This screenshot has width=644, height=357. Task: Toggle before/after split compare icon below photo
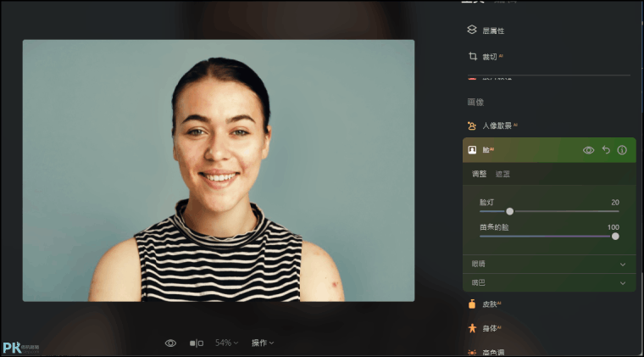(x=197, y=343)
